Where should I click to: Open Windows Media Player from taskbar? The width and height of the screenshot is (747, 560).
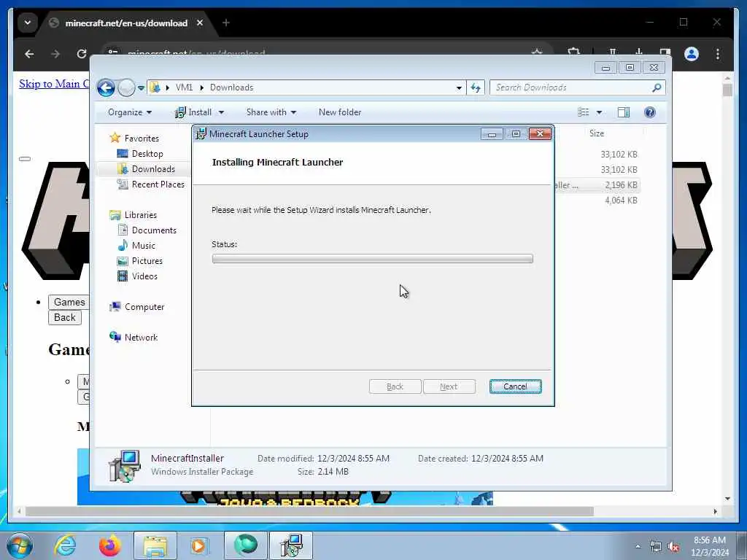tap(198, 545)
